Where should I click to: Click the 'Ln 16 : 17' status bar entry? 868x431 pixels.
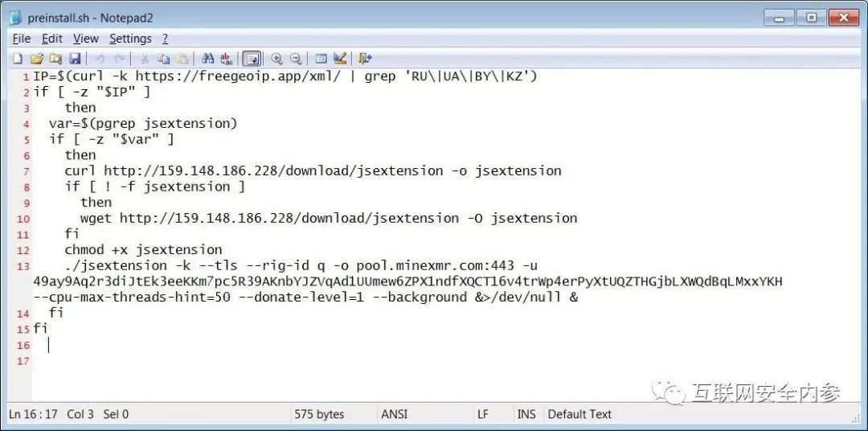(33, 414)
